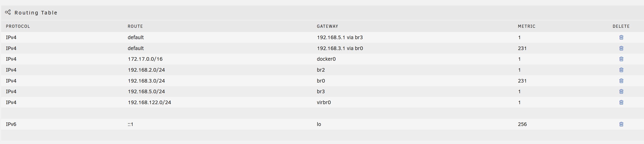The height and width of the screenshot is (144, 644).
Task: Delete the 192.168.122.0/24 virbr0 route
Action: [x=621, y=102]
